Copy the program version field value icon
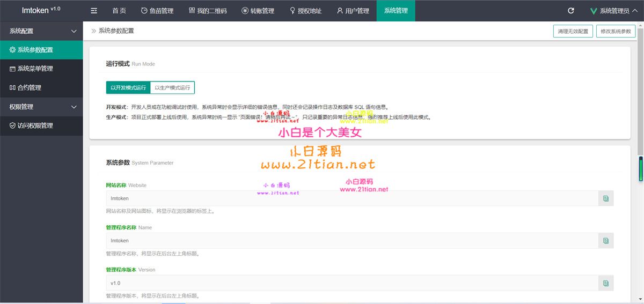 [x=606, y=283]
